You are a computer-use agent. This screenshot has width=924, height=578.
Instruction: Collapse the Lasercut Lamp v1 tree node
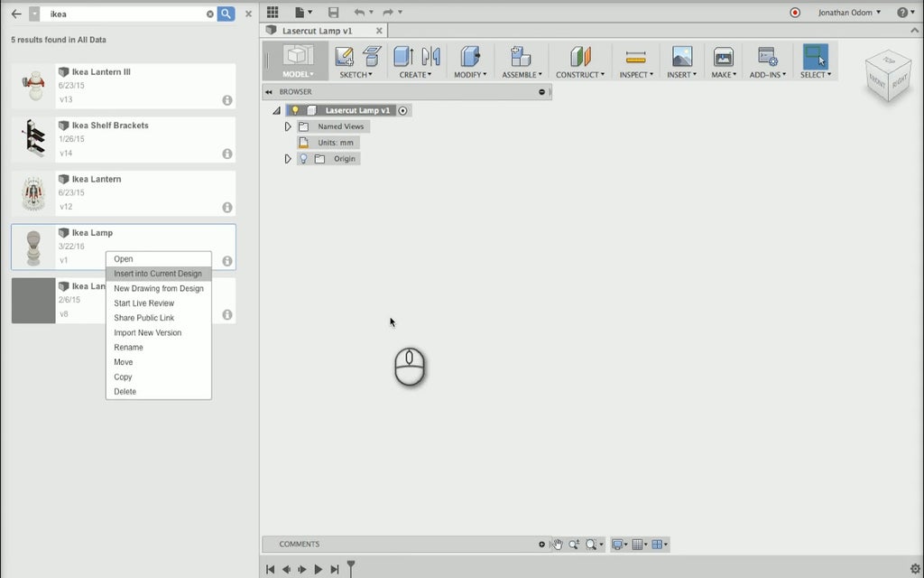coord(276,110)
